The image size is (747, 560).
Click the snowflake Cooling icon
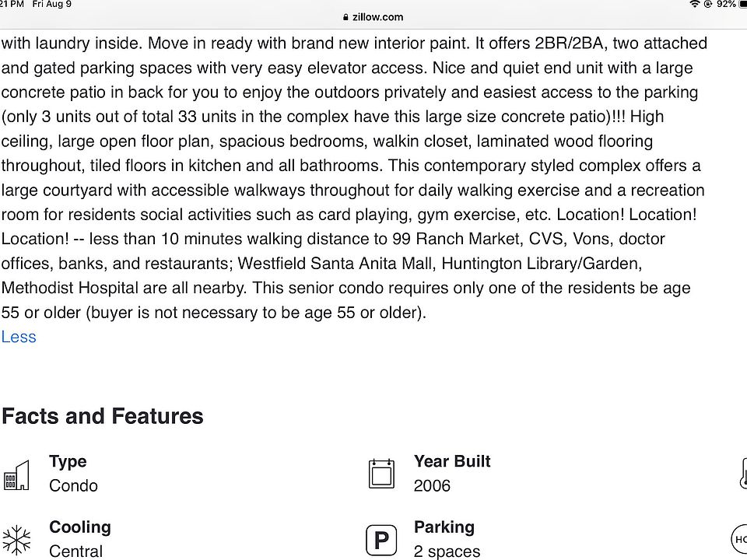tap(16, 540)
